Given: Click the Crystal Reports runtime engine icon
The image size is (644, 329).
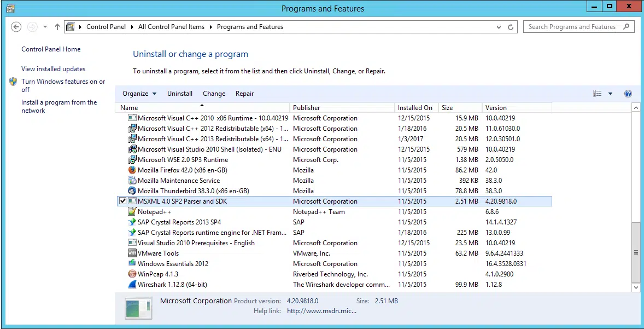Looking at the screenshot, I should [132, 232].
